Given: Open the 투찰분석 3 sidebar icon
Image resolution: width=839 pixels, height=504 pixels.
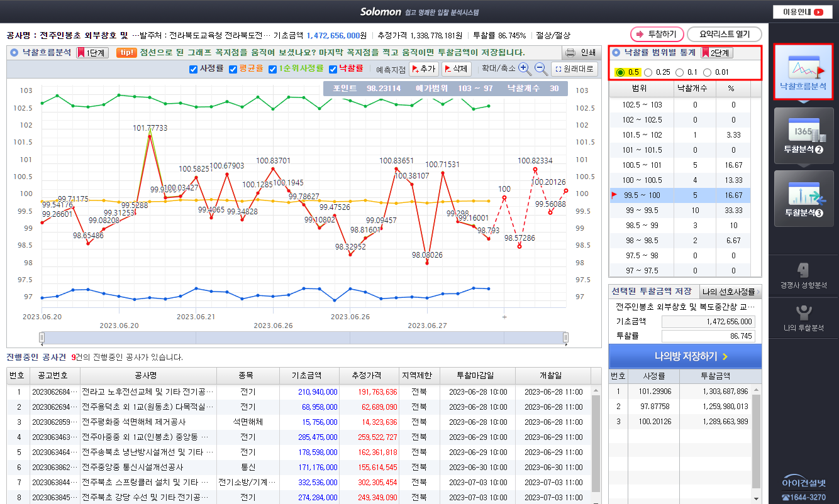Looking at the screenshot, I should [803, 199].
